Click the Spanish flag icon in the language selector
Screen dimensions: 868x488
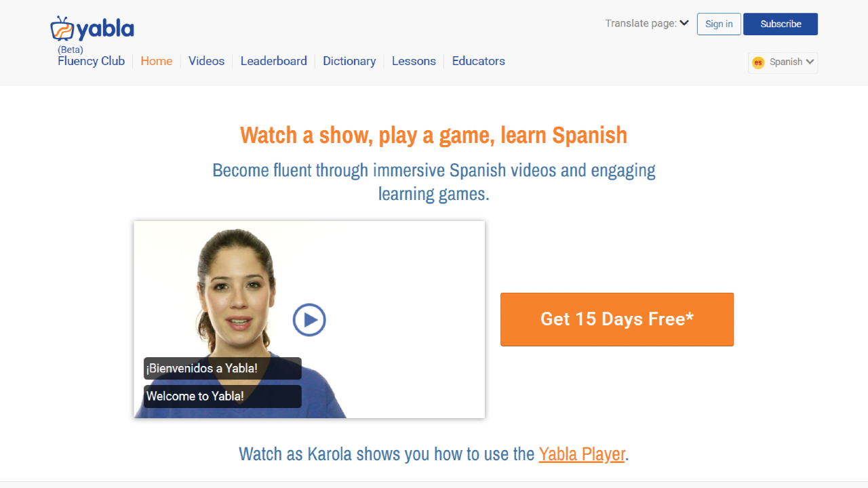[758, 62]
